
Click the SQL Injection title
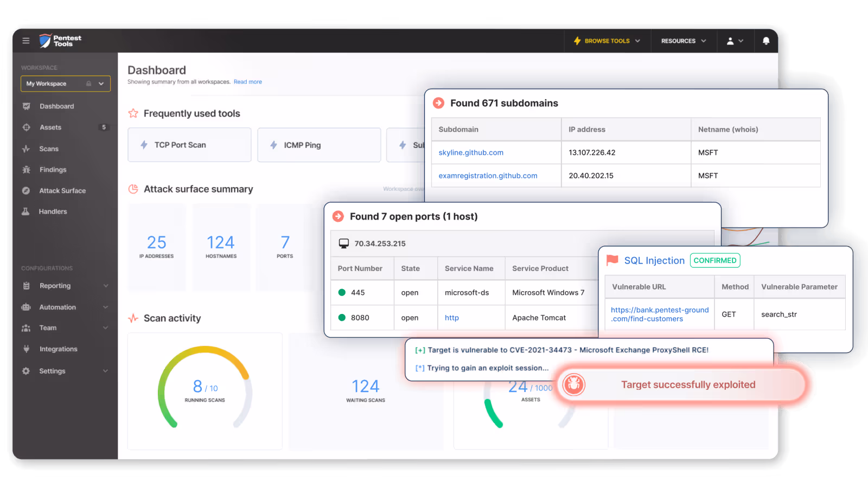pyautogui.click(x=654, y=260)
